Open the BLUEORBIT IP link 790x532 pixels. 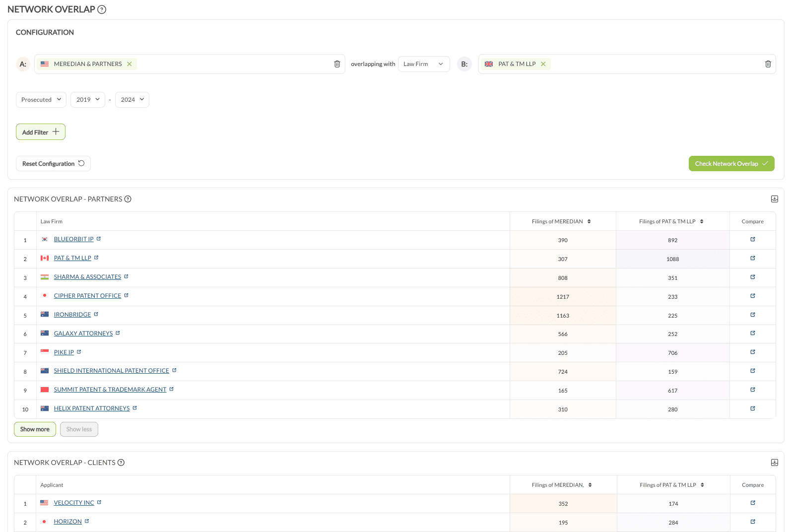coord(73,239)
